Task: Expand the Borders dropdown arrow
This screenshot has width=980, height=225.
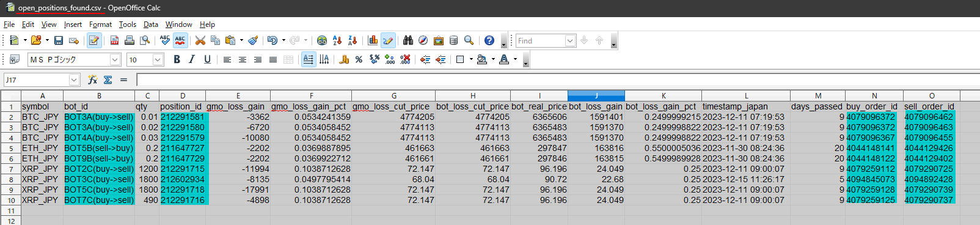Action: coord(471,59)
